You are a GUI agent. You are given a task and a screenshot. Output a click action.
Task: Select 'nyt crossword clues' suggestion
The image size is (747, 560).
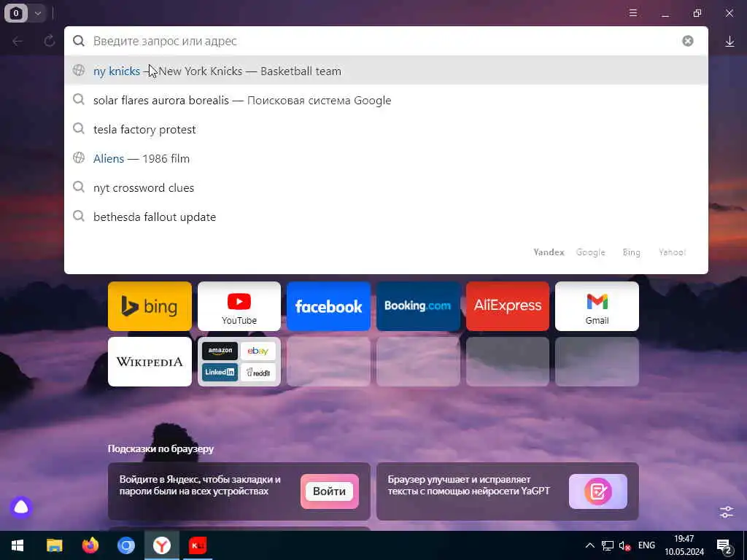[x=386, y=187]
